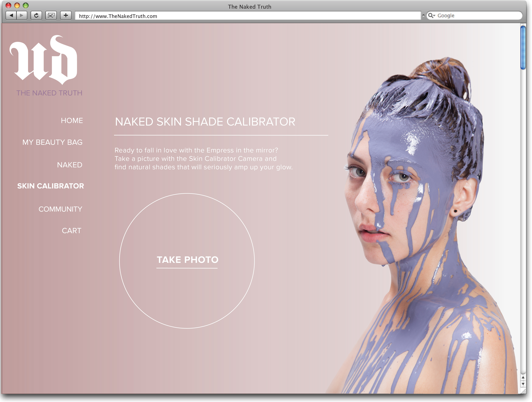Click the web clip scissors icon
532x402 pixels.
click(x=51, y=16)
